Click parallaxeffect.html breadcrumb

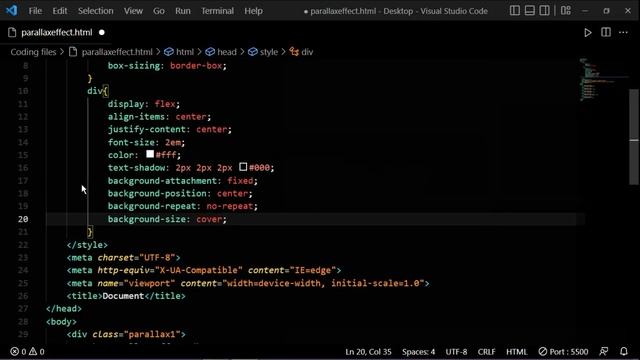[x=117, y=52]
